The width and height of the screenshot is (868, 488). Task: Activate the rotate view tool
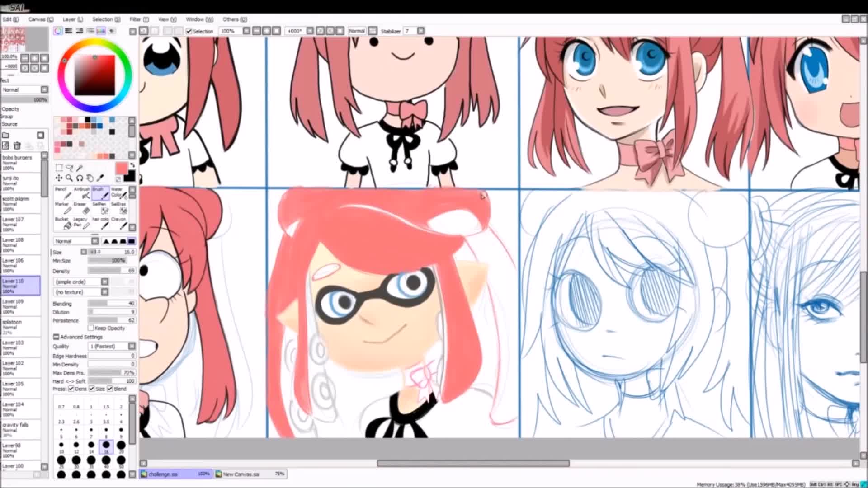[x=80, y=178]
